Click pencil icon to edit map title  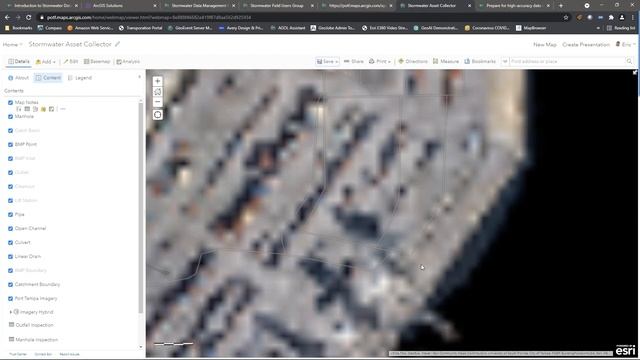click(x=118, y=44)
